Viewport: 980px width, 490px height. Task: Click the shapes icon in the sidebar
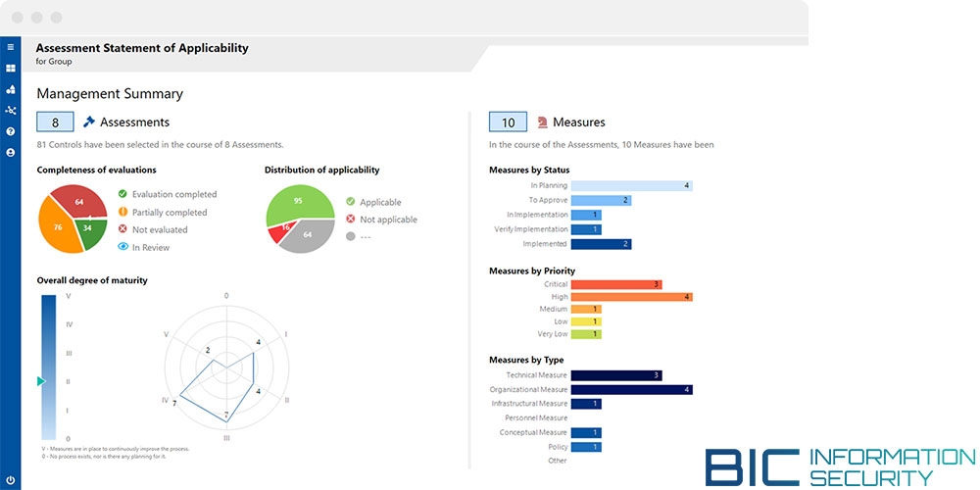10,89
